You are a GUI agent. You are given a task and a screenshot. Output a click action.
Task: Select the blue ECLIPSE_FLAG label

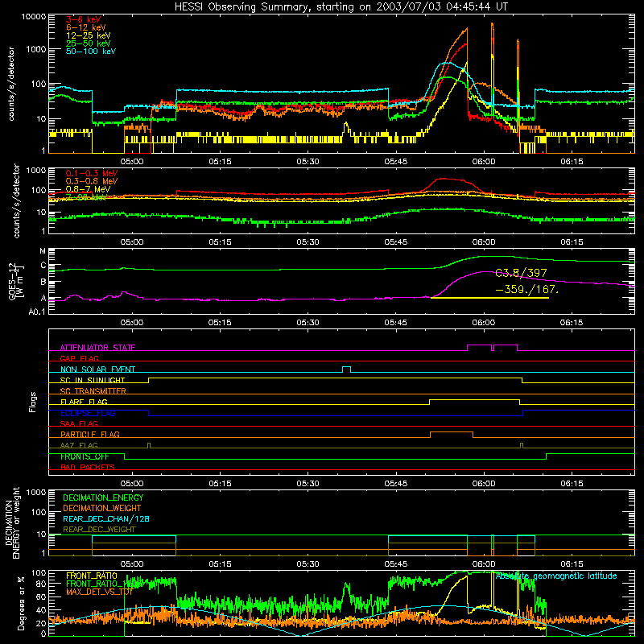tap(88, 413)
